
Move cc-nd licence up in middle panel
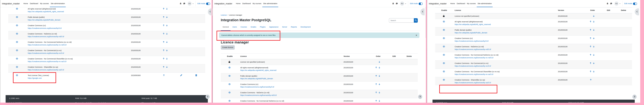point(376,93)
